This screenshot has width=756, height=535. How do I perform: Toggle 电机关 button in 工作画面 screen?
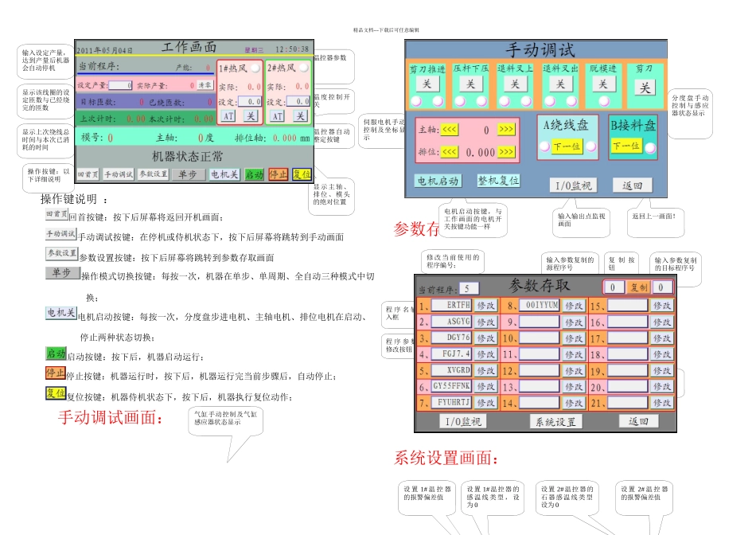[x=224, y=174]
